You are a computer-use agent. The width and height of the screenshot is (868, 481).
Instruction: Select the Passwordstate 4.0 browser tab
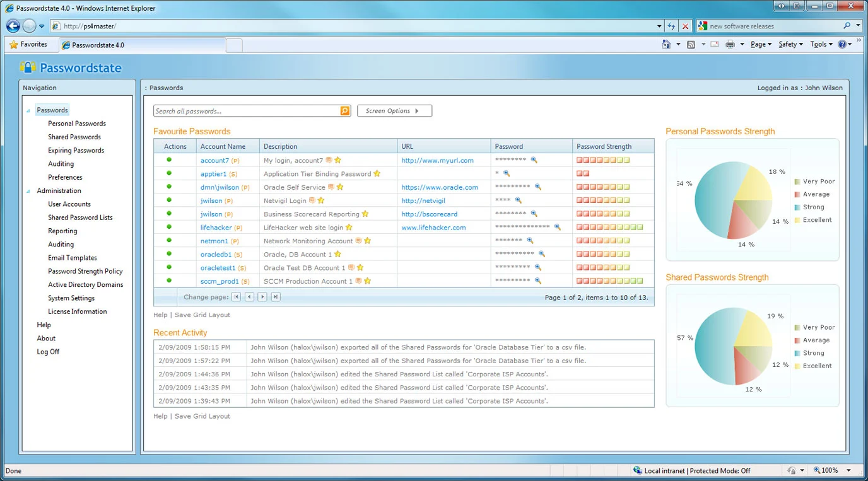pyautogui.click(x=142, y=45)
